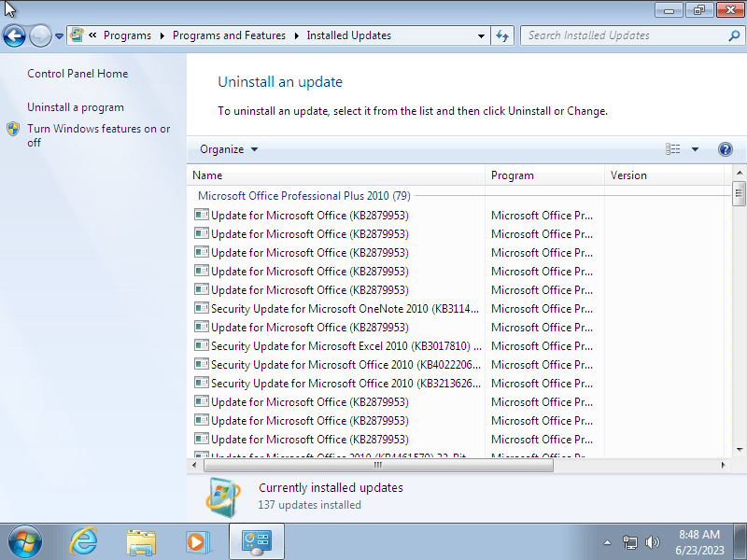Open the view options dropdown arrow

695,149
